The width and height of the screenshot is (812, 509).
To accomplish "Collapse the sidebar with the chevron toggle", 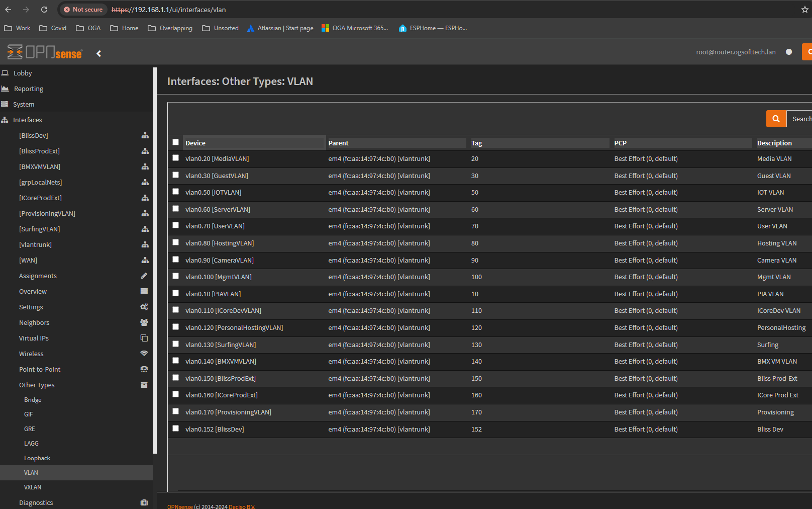I will [x=99, y=53].
